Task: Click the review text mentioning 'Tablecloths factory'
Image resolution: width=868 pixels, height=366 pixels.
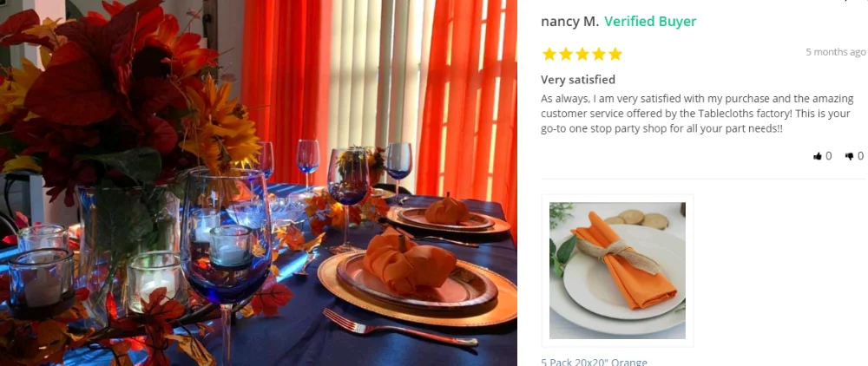Action: (698, 114)
